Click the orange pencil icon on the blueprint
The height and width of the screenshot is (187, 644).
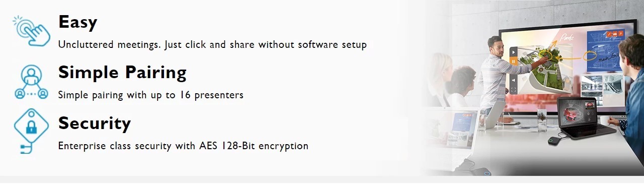609,34
